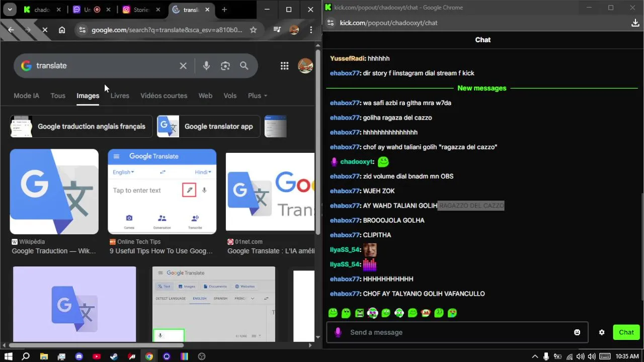Select the Vols search tab
This screenshot has height=362, width=644.
pos(230,96)
